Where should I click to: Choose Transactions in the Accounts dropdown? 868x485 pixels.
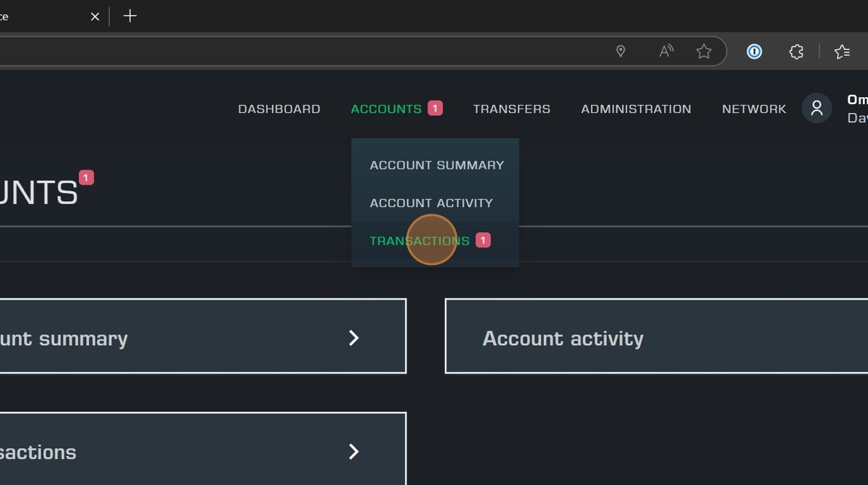click(x=420, y=240)
